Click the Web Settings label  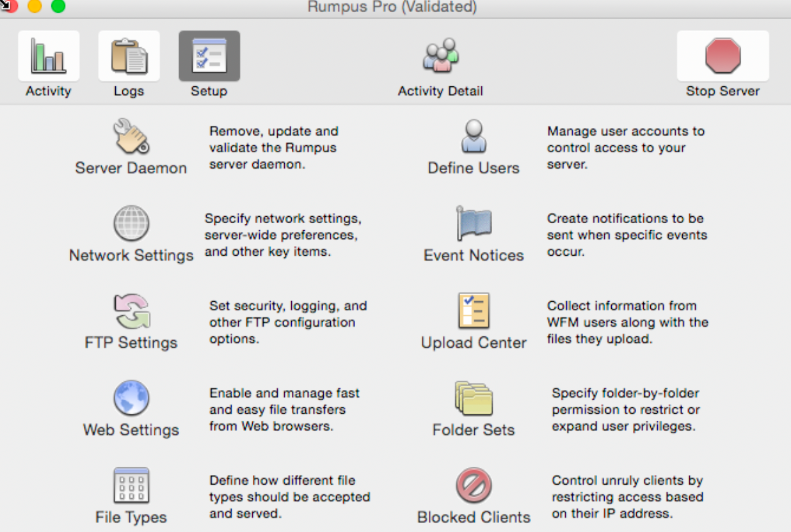point(131,430)
